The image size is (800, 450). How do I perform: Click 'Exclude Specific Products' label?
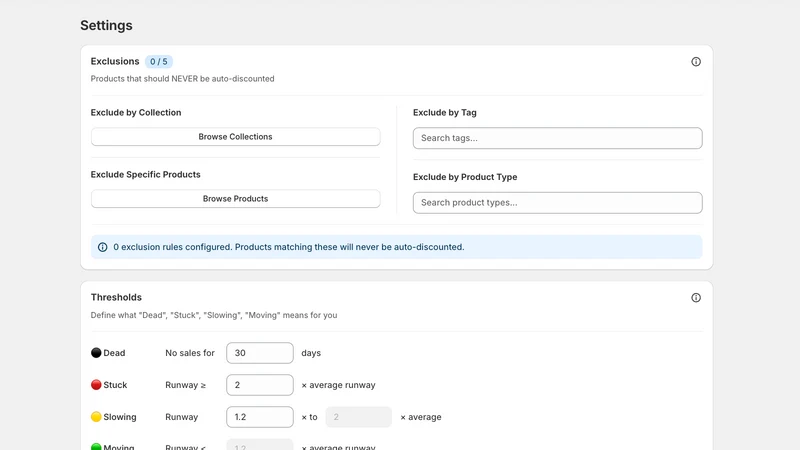[145, 174]
